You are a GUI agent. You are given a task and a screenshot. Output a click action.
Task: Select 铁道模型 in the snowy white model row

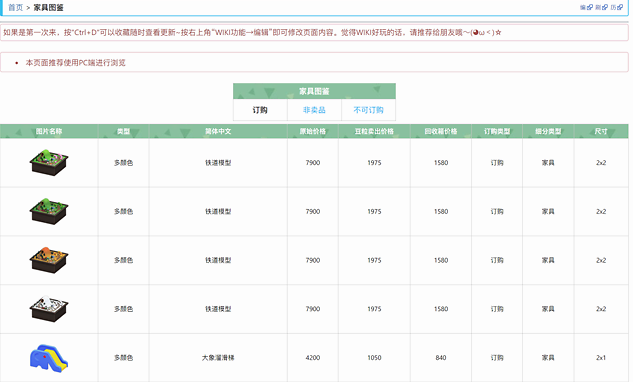(218, 309)
